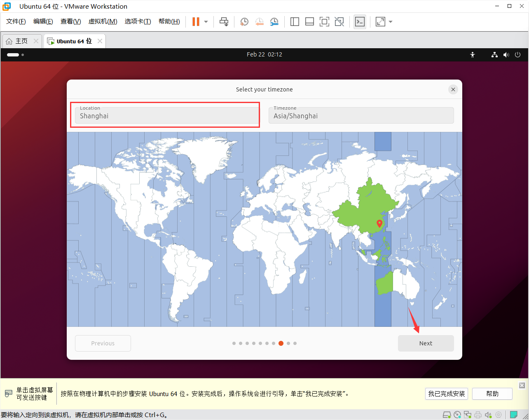Open the Ubuntu clock calendar
The height and width of the screenshot is (420, 529).
tap(264, 54)
